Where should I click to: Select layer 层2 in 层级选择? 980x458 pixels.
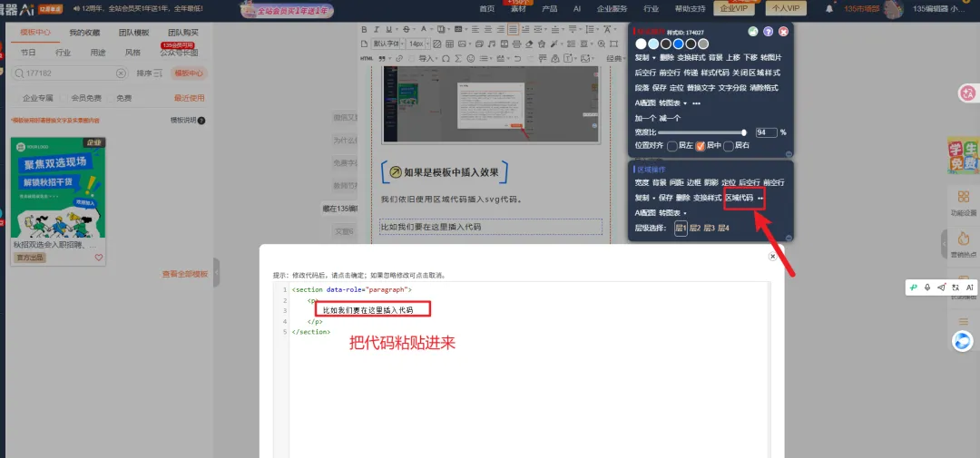tap(696, 228)
